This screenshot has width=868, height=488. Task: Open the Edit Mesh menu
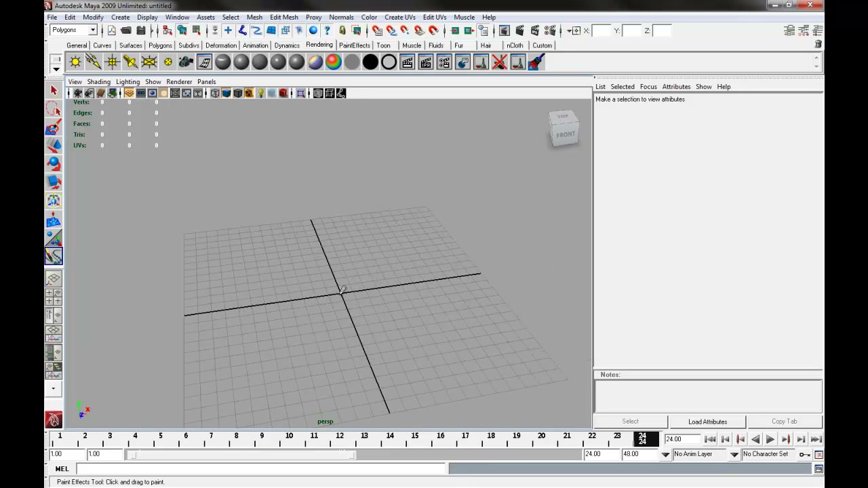(x=283, y=17)
